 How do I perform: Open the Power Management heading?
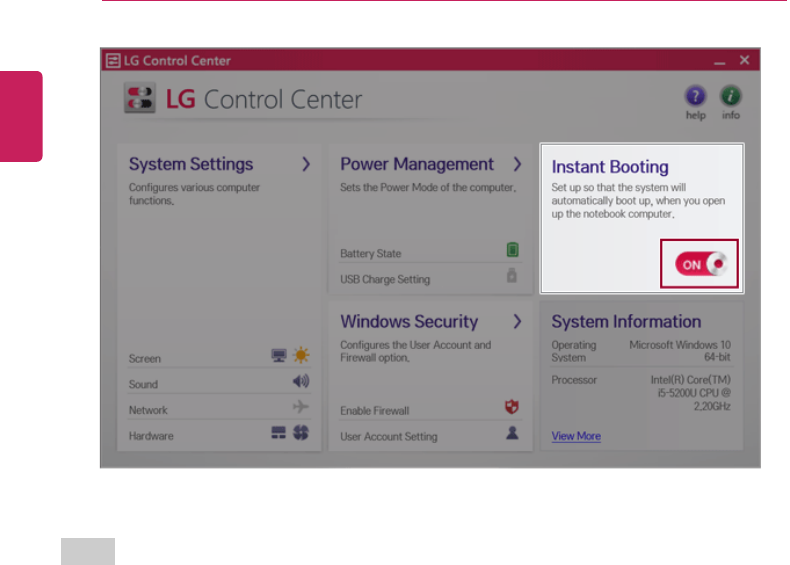[417, 164]
